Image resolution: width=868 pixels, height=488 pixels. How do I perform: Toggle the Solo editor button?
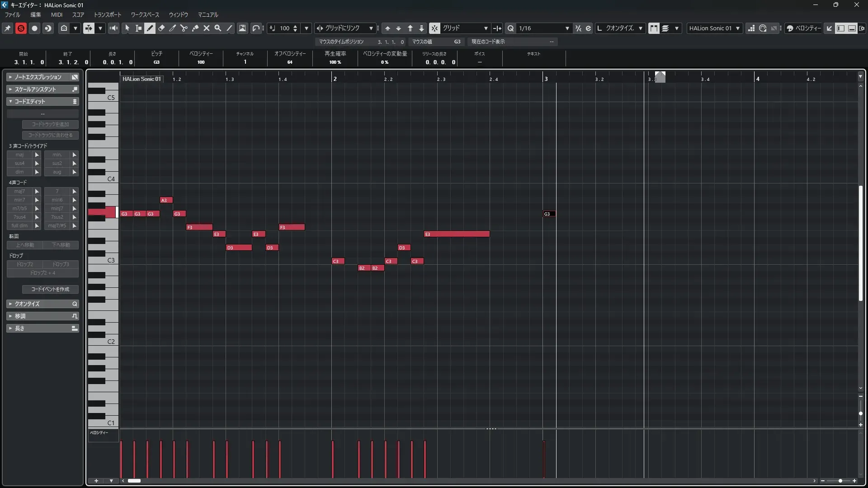click(21, 28)
